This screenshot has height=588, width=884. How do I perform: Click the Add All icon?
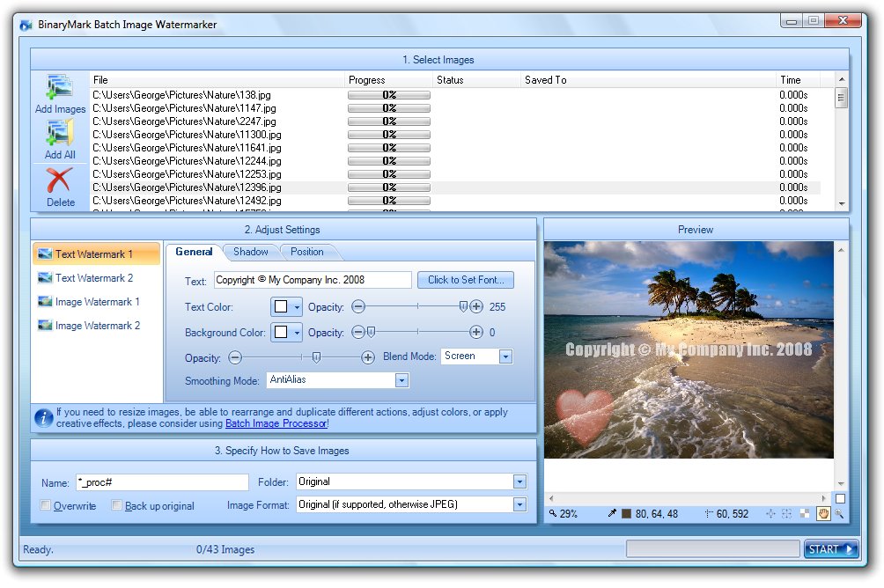(x=60, y=134)
